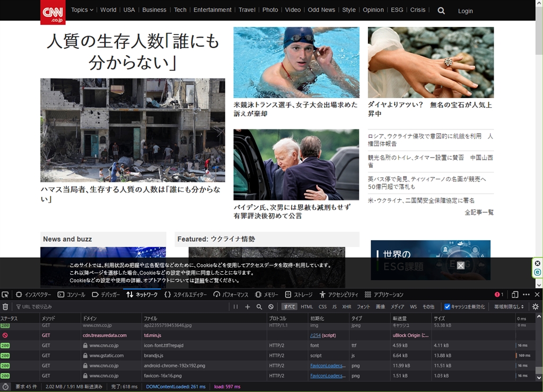Open the Business section link
Viewport: 543px width, 392px height.
[x=154, y=10]
